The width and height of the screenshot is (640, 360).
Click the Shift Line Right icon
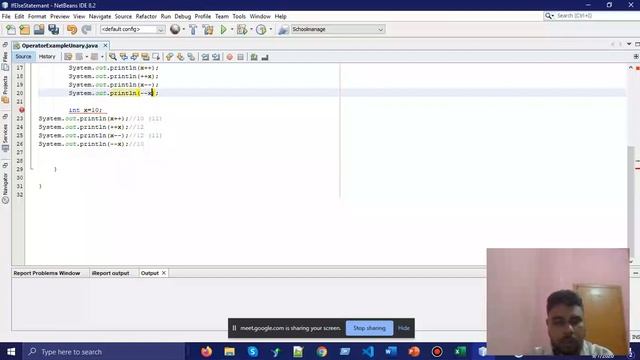pyautogui.click(x=216, y=57)
